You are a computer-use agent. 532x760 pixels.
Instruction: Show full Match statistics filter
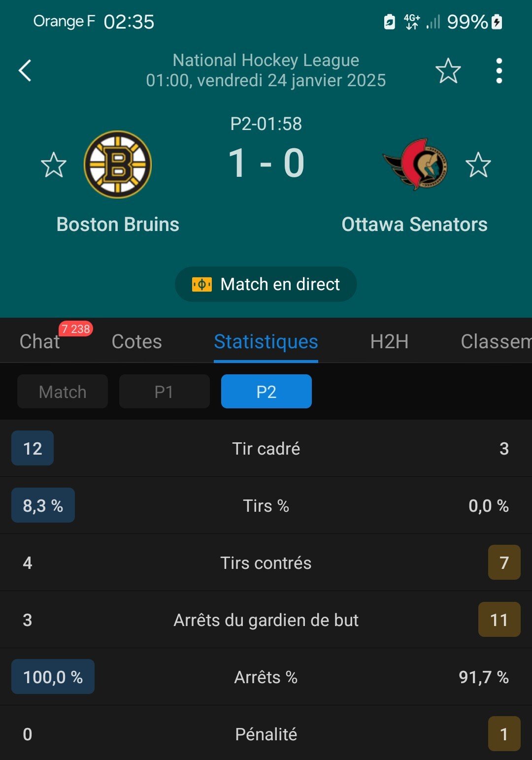tap(63, 392)
